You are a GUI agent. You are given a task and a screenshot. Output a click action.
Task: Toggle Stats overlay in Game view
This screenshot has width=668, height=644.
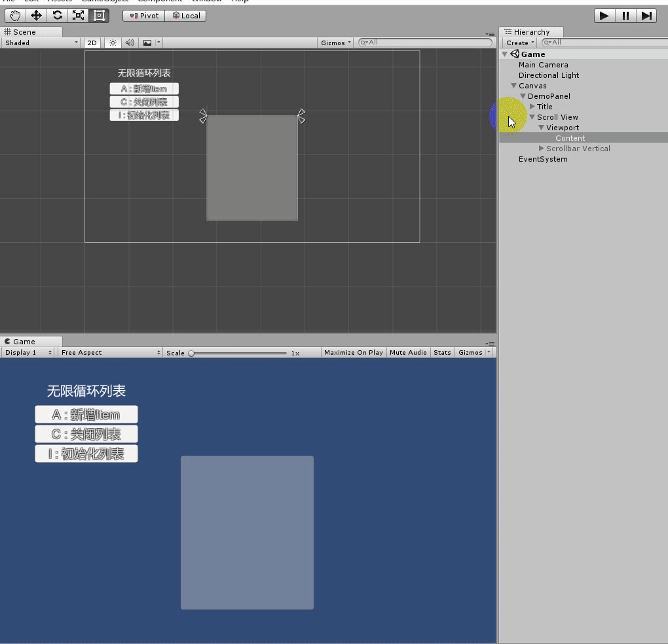[x=442, y=353]
